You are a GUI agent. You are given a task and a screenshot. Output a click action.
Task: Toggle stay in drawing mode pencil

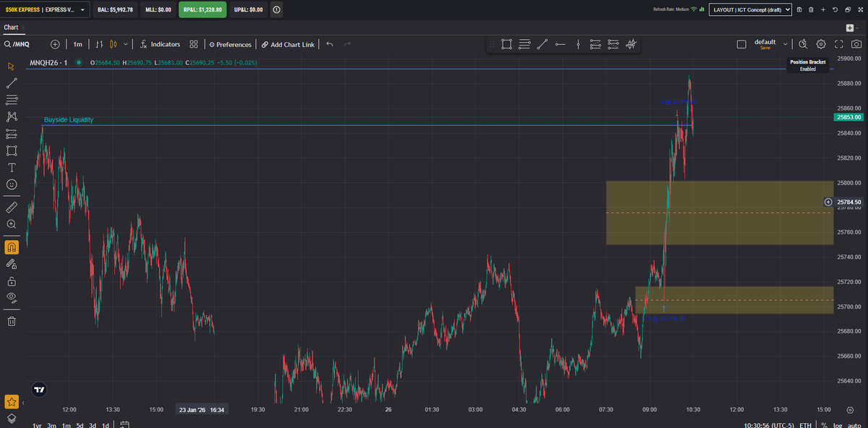coord(11,264)
